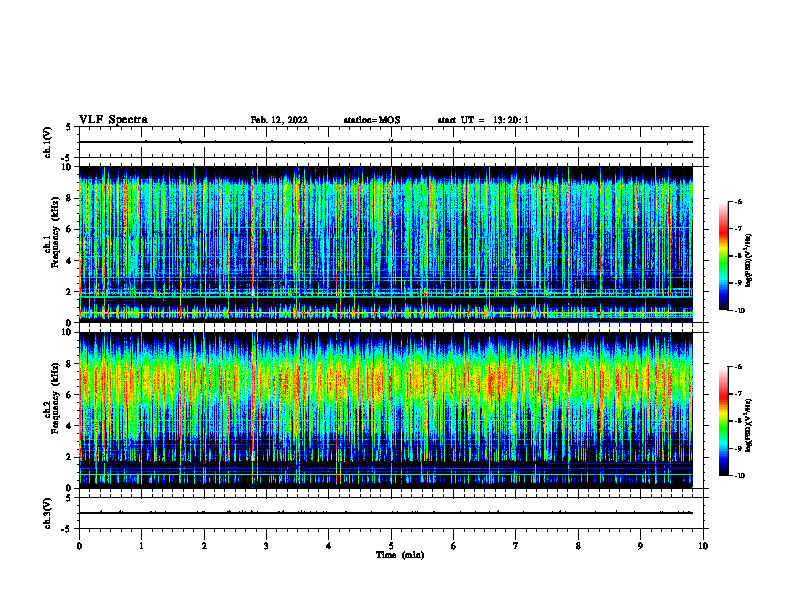
Task: Click the ch.1 voltage trace line
Action: [386, 142]
